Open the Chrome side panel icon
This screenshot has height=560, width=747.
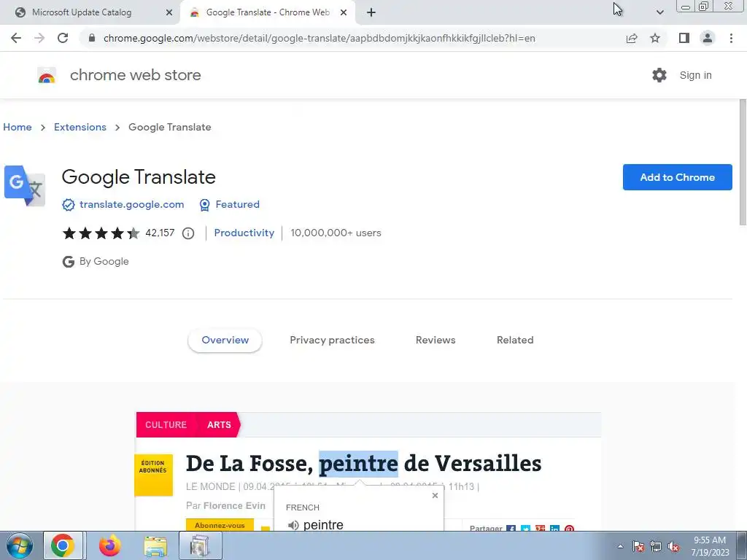coord(684,38)
